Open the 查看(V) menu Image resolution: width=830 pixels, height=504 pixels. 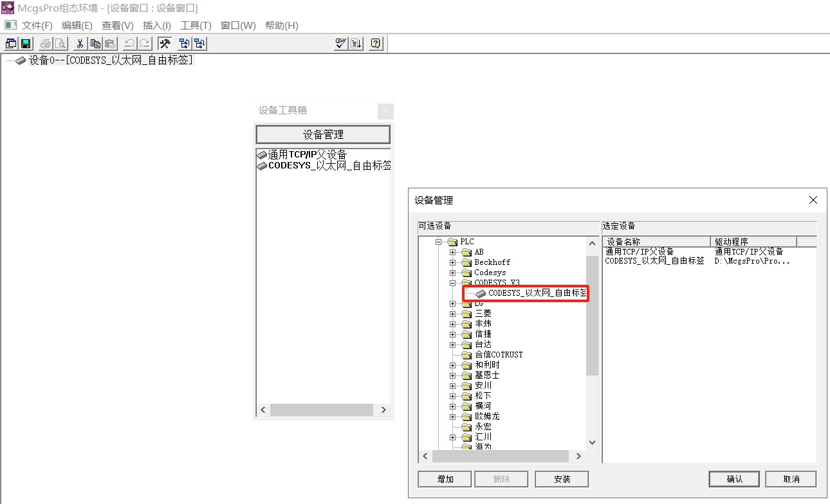118,26
